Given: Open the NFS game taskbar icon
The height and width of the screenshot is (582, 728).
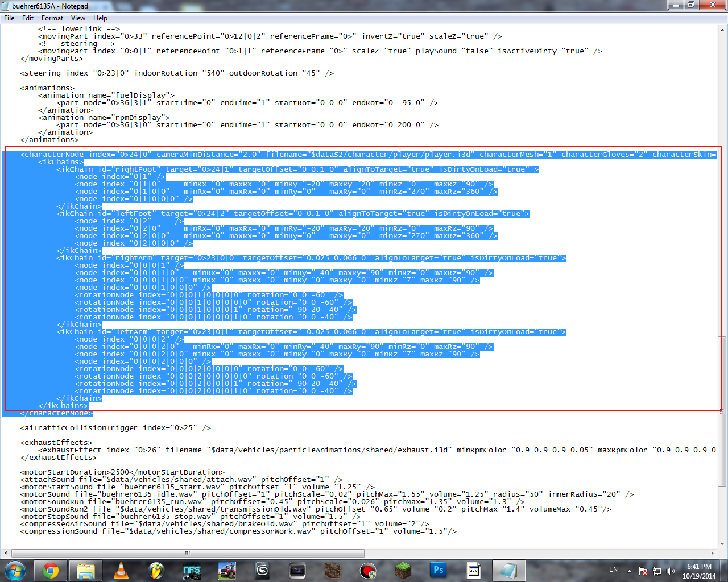Looking at the screenshot, I should 192,571.
